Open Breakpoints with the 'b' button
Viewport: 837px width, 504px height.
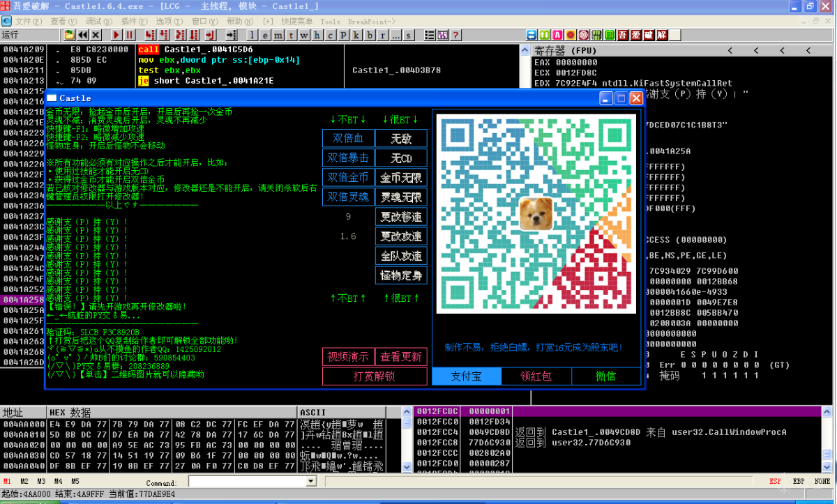[370, 35]
